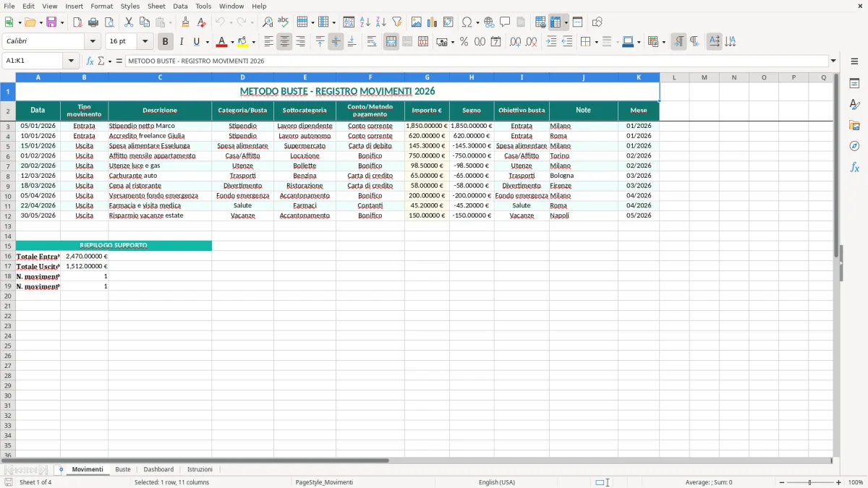The image size is (868, 488).
Task: Add a decimal place
Action: tap(515, 42)
